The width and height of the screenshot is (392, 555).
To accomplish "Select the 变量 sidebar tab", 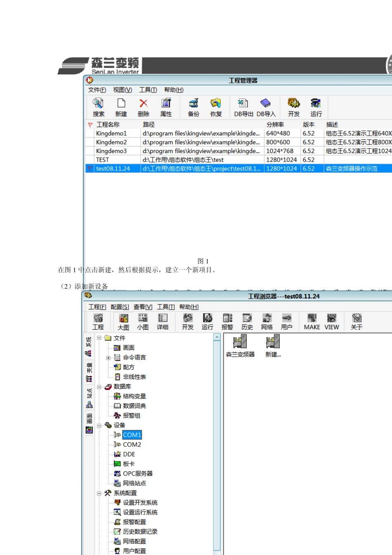I will click(89, 372).
